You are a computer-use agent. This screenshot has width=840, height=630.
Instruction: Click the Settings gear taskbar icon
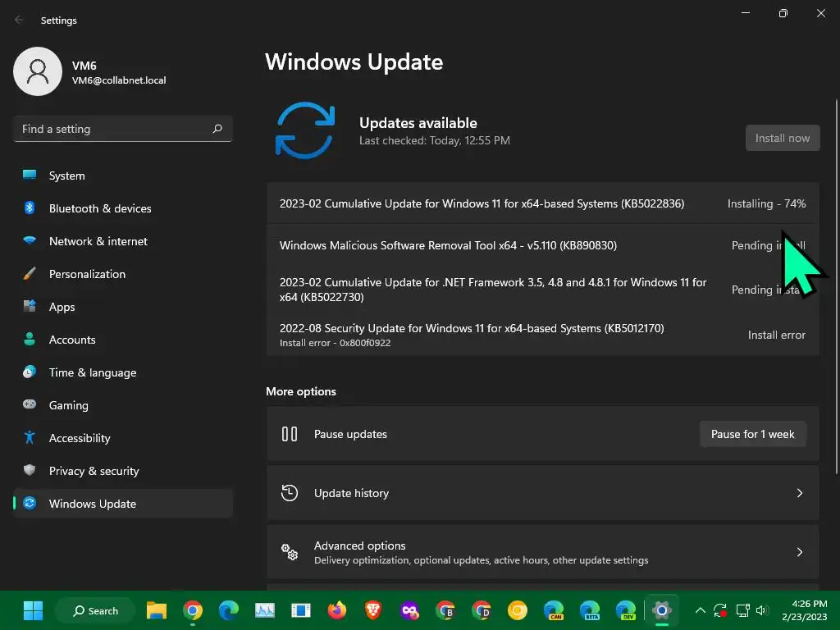[x=662, y=610]
